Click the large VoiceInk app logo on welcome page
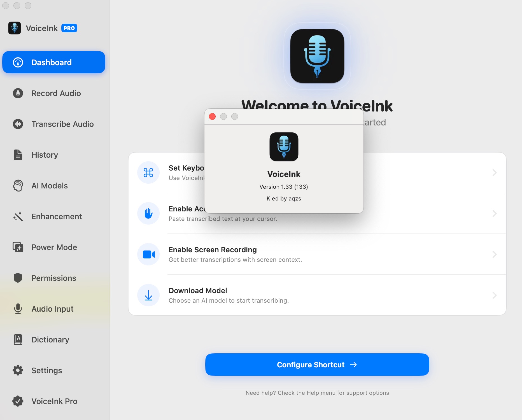Image resolution: width=522 pixels, height=420 pixels. point(317,56)
